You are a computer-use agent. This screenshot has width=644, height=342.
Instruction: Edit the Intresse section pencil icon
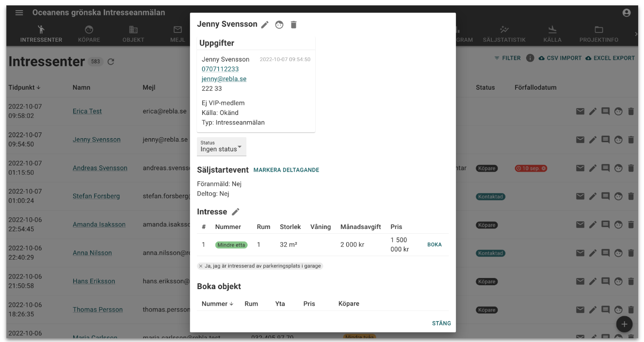(236, 212)
